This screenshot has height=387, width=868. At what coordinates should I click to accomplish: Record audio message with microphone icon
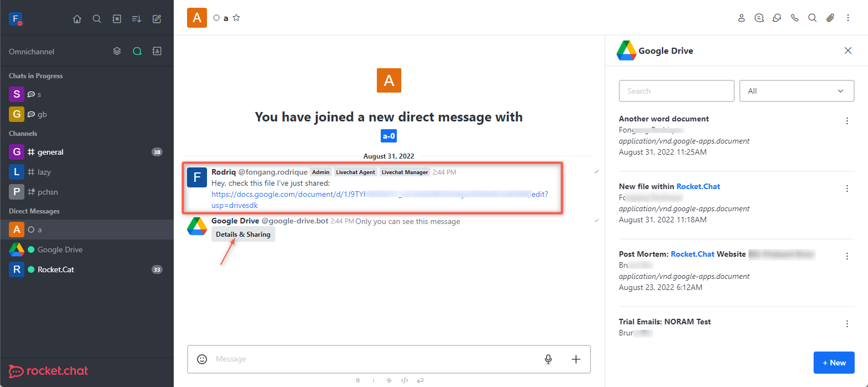548,359
